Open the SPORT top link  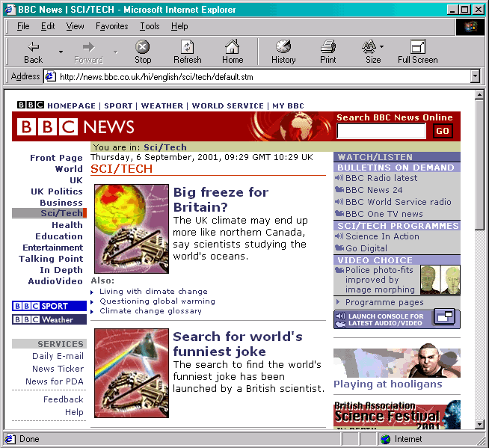[x=118, y=105]
